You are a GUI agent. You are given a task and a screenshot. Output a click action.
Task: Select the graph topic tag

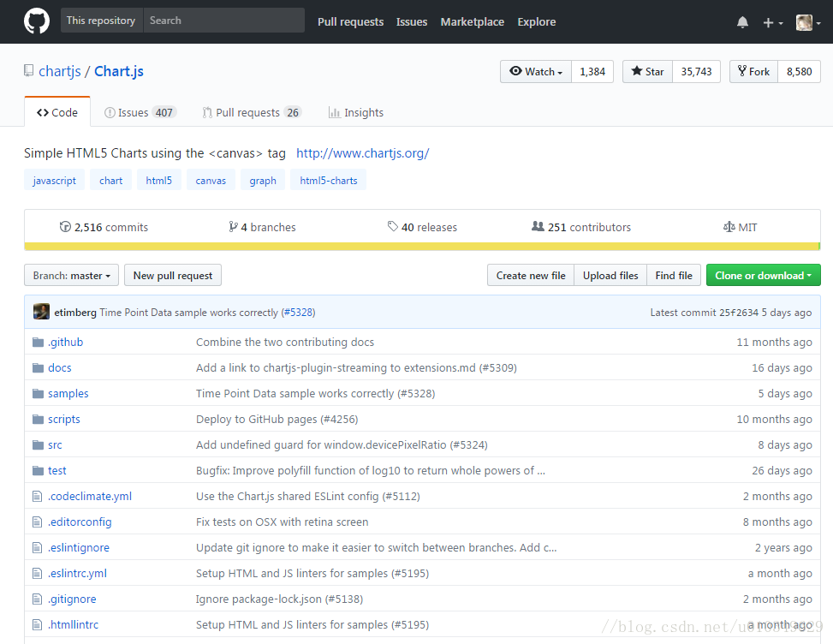[263, 180]
